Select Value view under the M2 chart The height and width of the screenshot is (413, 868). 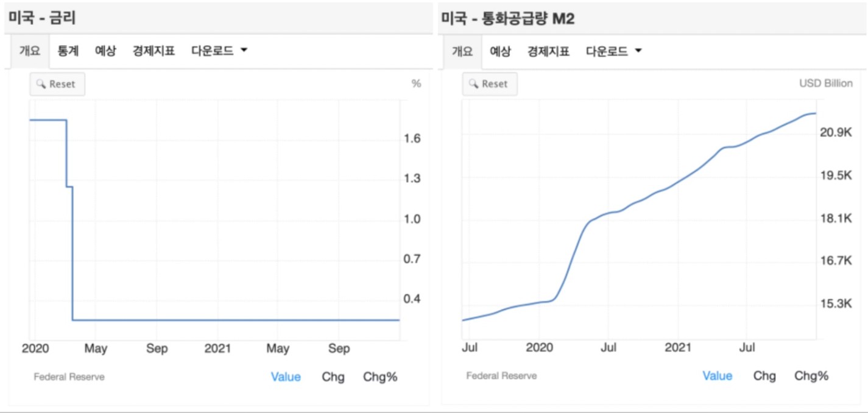point(718,376)
